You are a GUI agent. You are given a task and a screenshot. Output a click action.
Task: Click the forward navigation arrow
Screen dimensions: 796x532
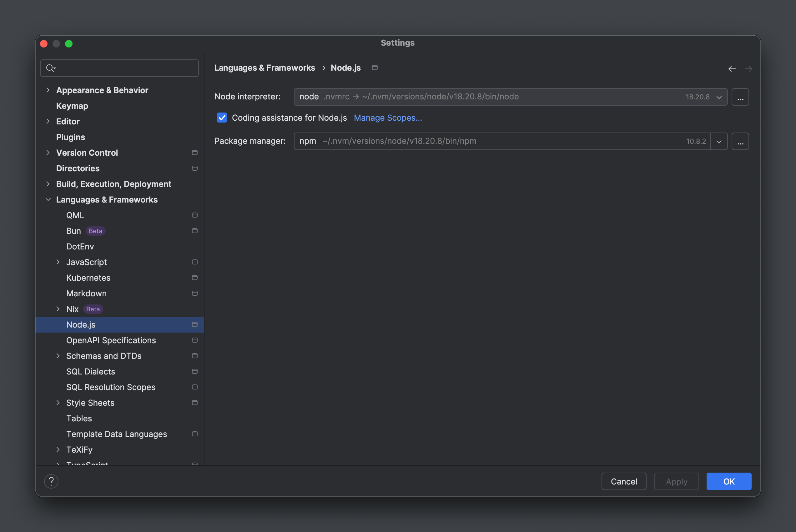point(749,68)
